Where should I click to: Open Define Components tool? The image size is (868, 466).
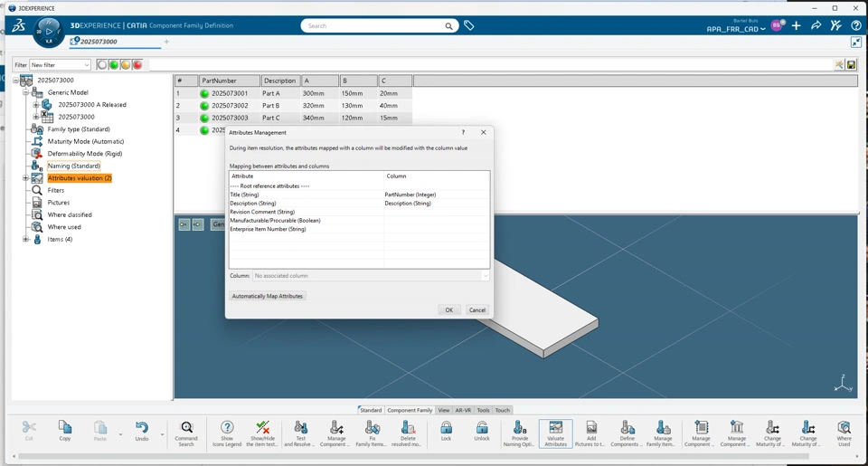coord(627,433)
